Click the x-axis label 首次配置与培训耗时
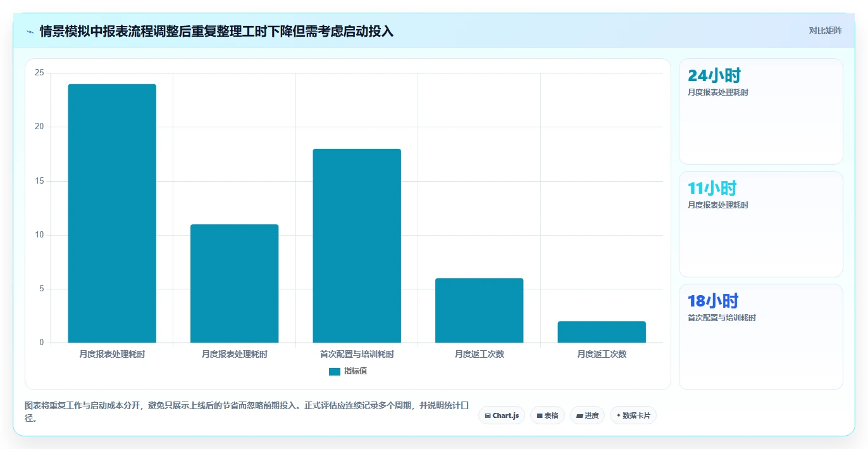Screen dimensions: 868x449 [357, 355]
